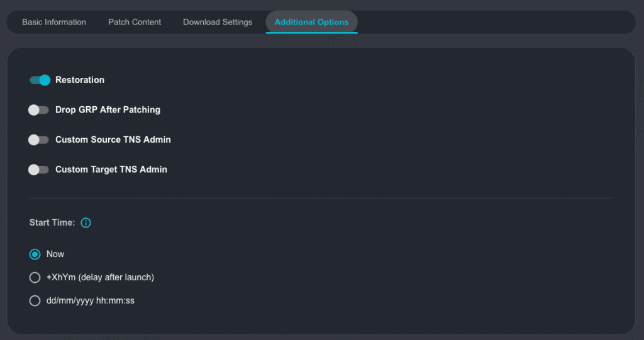Click the 'Custom Source TNS Admin' label text
Screen dimensions: 644x340
click(113, 140)
